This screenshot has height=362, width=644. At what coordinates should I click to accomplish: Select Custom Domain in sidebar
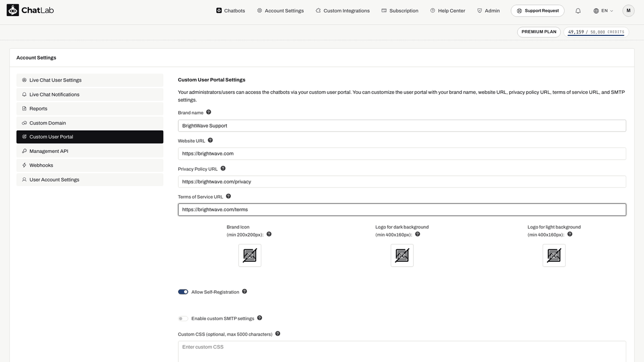90,123
